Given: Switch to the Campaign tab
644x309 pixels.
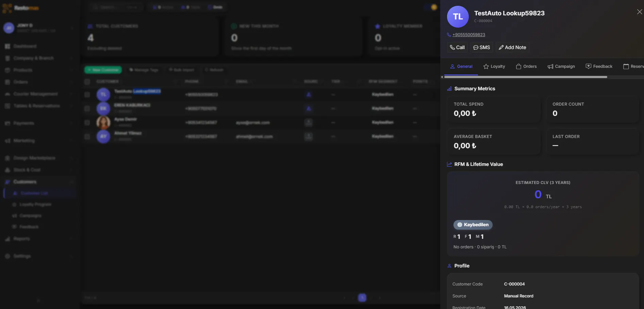Looking at the screenshot, I should click(561, 66).
